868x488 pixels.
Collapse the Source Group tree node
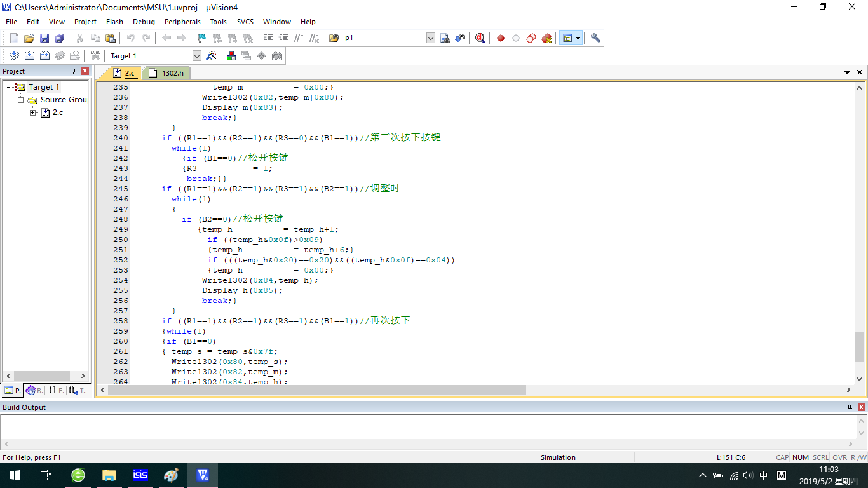21,100
